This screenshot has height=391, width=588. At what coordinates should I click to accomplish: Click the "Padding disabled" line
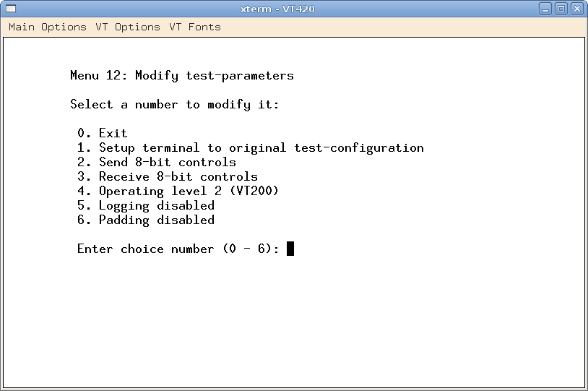click(156, 220)
